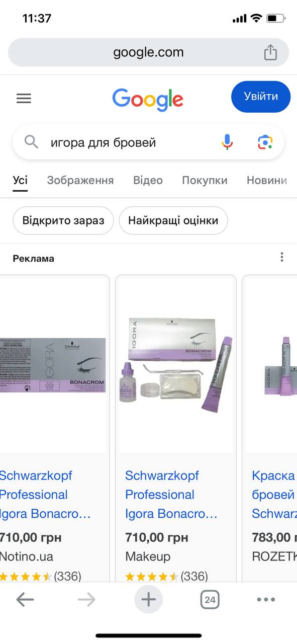Tap the google.com address bar
The image size is (297, 644).
148,52
